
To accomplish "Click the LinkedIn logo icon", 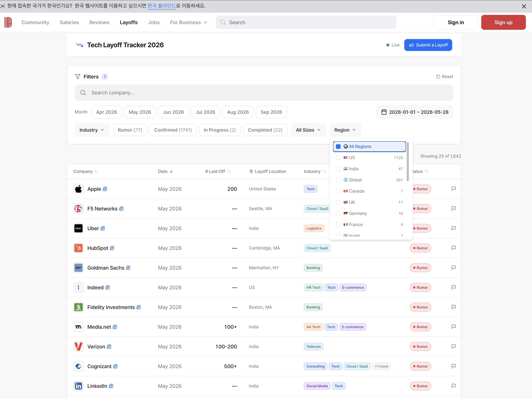I will (x=78, y=386).
